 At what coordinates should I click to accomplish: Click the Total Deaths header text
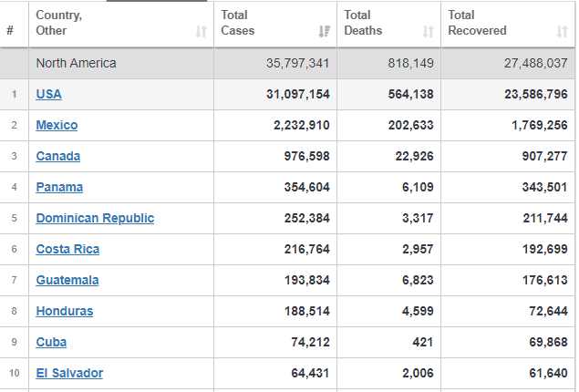363,23
